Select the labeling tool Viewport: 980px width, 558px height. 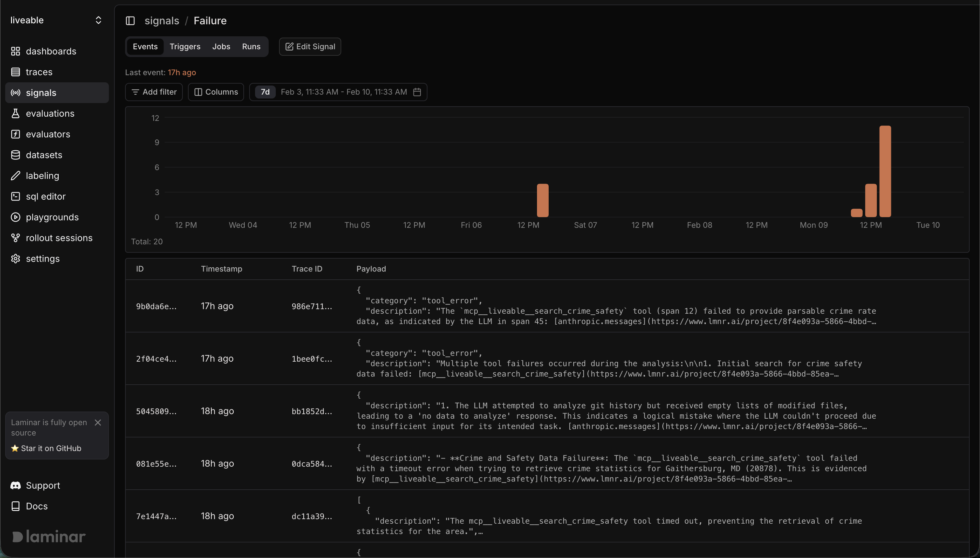coord(42,176)
